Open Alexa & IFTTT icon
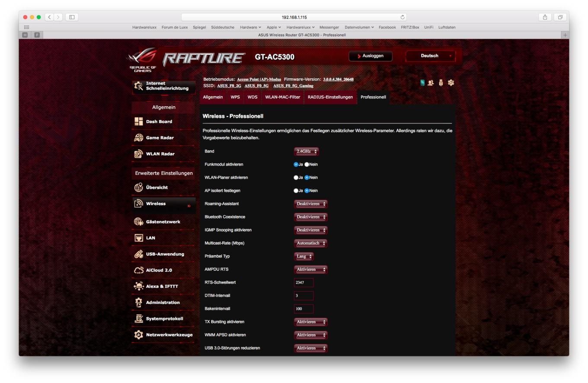The width and height of the screenshot is (588, 383). tap(138, 286)
